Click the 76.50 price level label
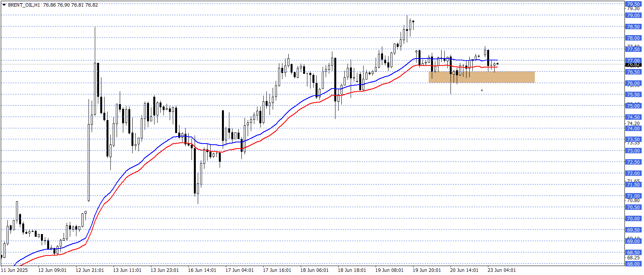Viewport: 644px width, 275px height. [633, 72]
